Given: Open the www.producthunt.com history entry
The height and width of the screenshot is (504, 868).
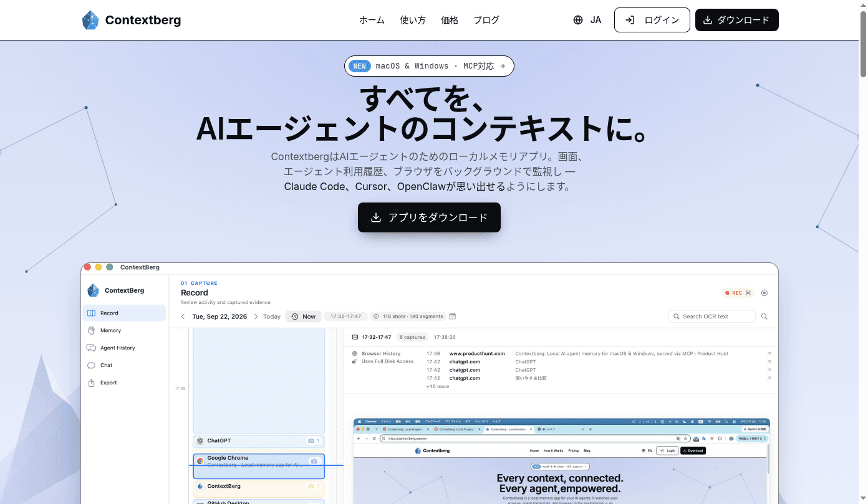Looking at the screenshot, I should [477, 353].
